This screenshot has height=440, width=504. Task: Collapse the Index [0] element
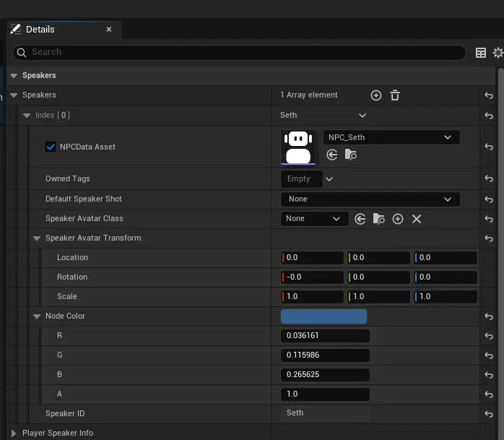point(27,116)
